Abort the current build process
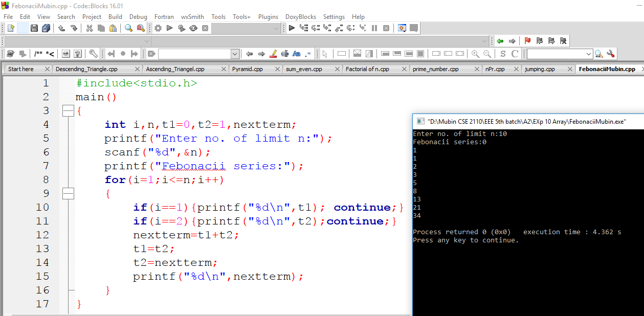 pos(205,29)
